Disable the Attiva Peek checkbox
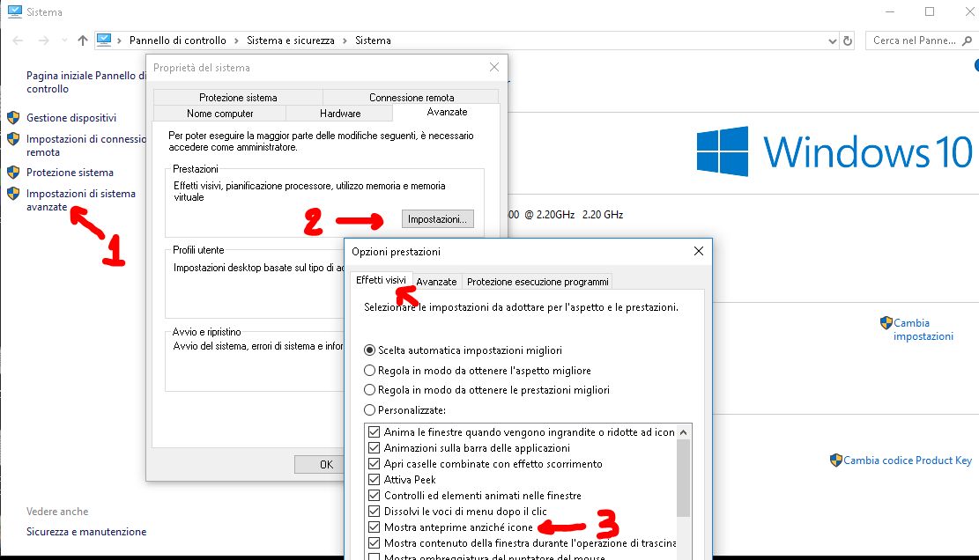Viewport: 979px width, 560px height. coord(374,480)
